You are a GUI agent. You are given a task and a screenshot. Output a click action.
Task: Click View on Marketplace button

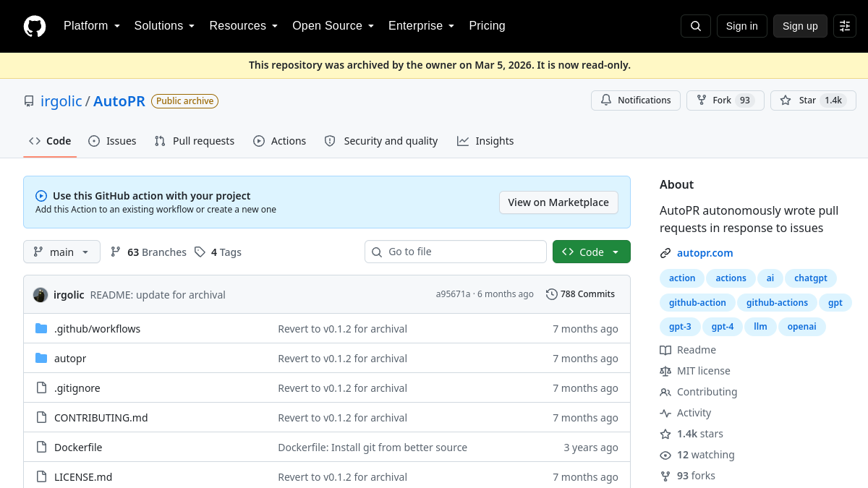point(558,202)
